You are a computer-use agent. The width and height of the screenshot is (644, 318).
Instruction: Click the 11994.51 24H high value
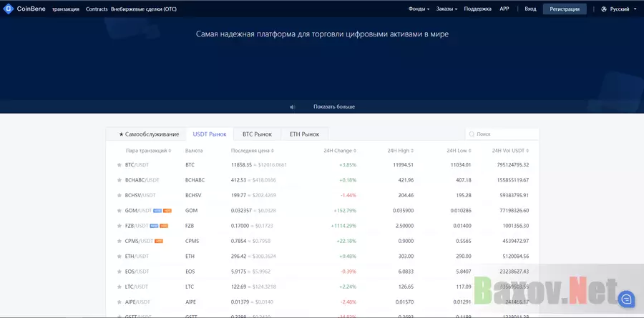(x=404, y=165)
